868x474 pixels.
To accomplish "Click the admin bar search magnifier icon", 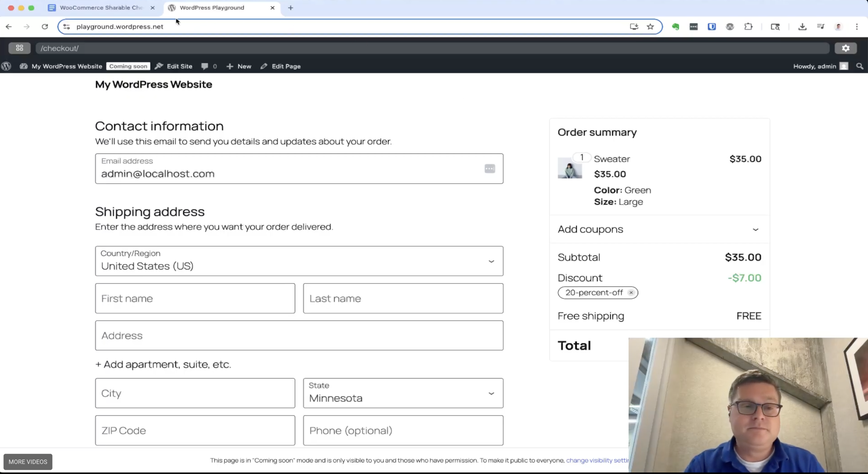I will coord(860,66).
